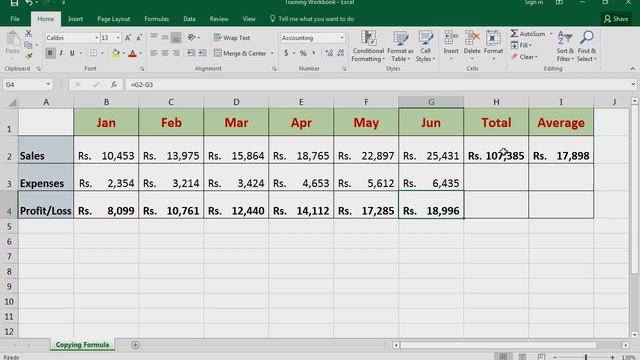Viewport: 640px width, 360px height.
Task: Select the Copying Formula sheet tab
Action: click(82, 345)
